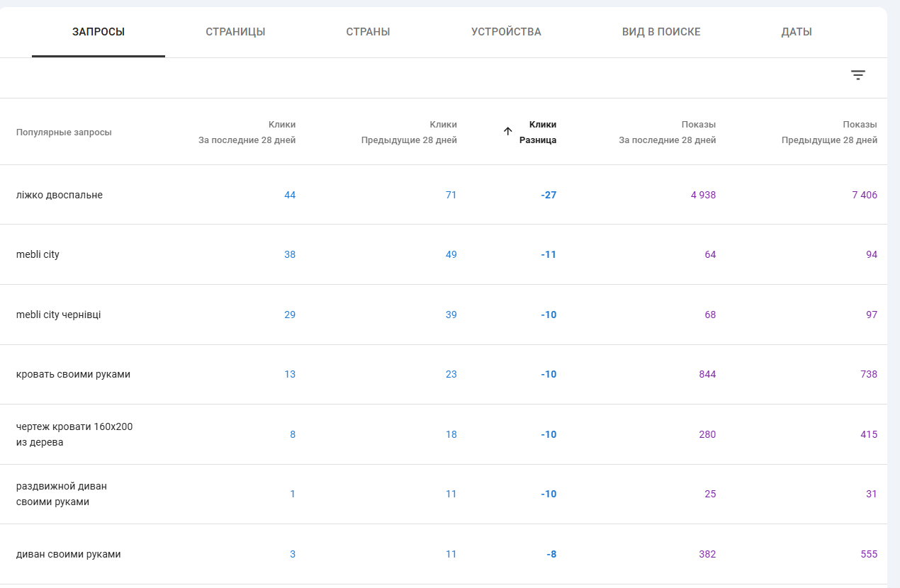This screenshot has width=900, height=588.
Task: Open the Даты tab
Action: [x=797, y=32]
